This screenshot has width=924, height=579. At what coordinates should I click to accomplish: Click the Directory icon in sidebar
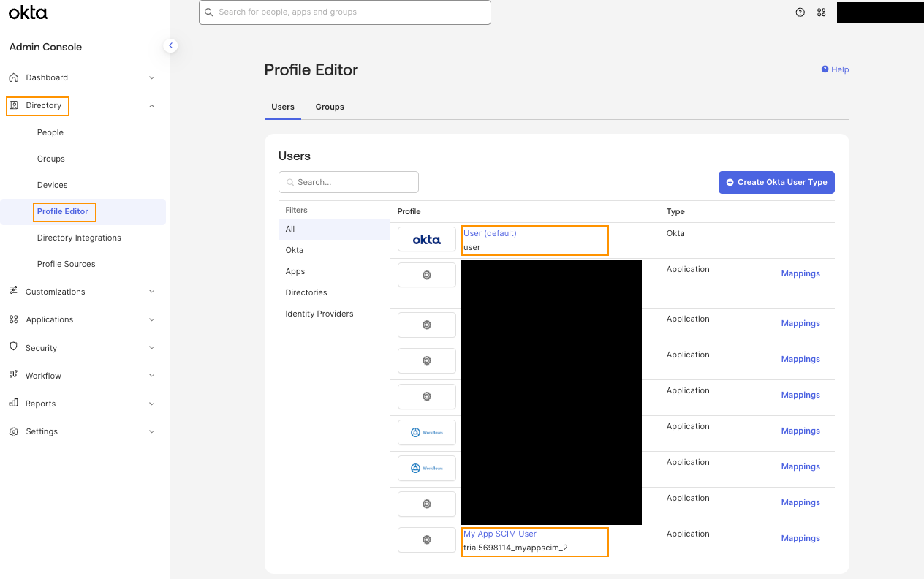(13, 105)
